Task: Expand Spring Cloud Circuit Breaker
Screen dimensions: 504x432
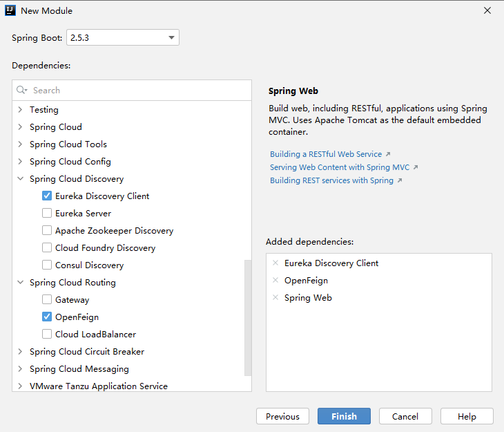Action: click(20, 352)
